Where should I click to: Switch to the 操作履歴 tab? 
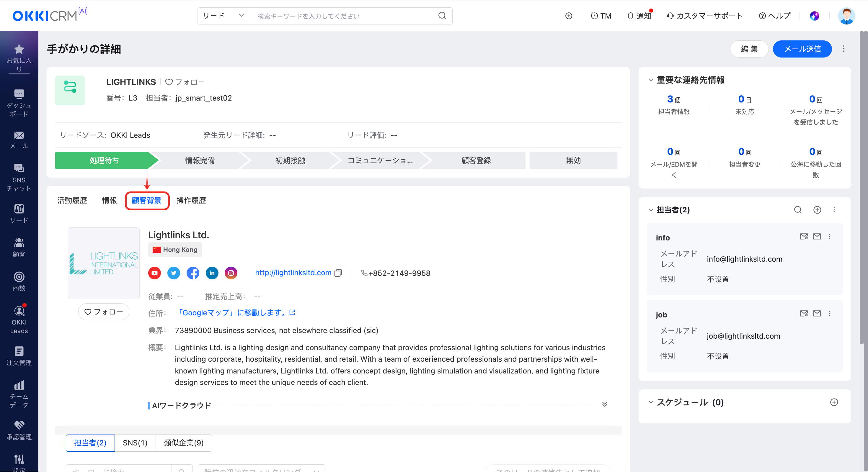[x=191, y=200]
